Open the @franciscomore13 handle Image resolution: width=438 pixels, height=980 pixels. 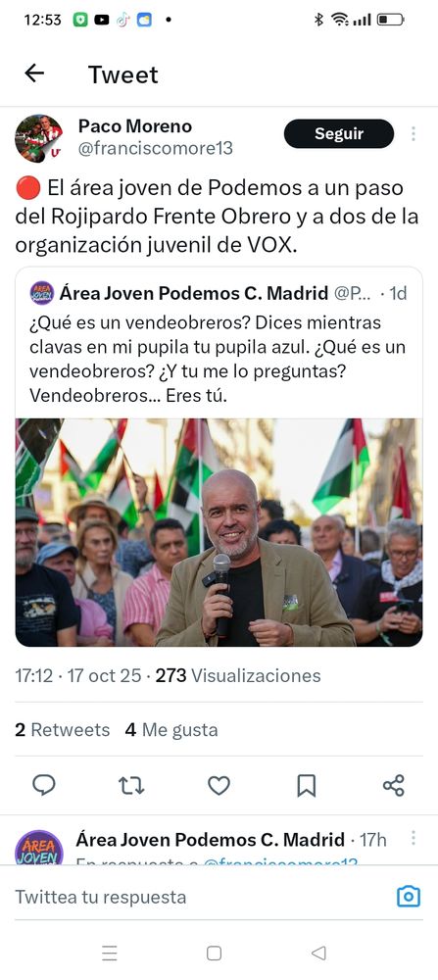[x=155, y=149]
